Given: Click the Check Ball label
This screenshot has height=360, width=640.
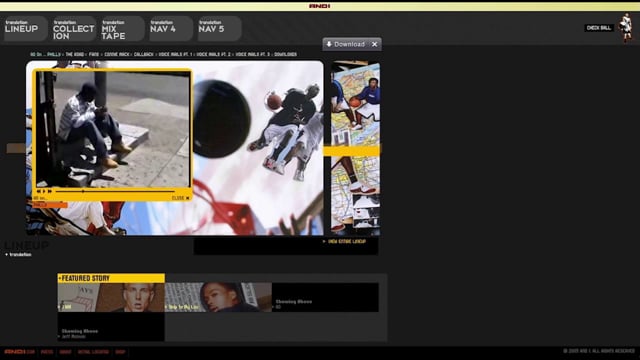Looking at the screenshot, I should (599, 28).
